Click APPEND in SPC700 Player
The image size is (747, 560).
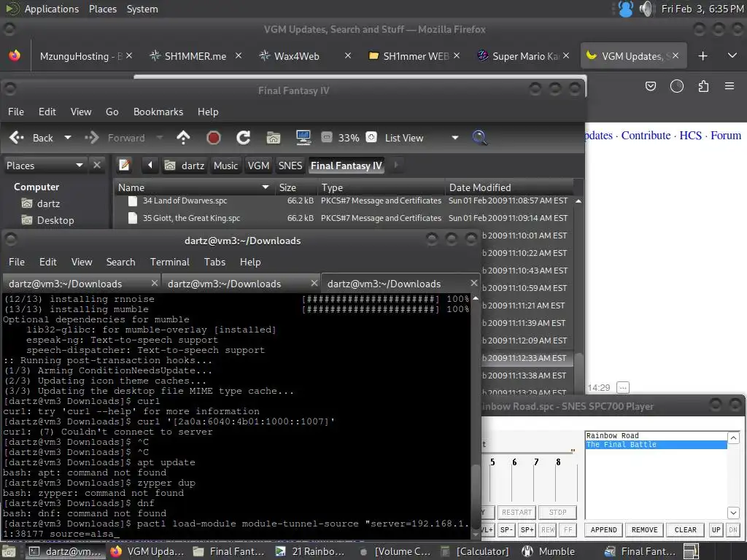603,529
